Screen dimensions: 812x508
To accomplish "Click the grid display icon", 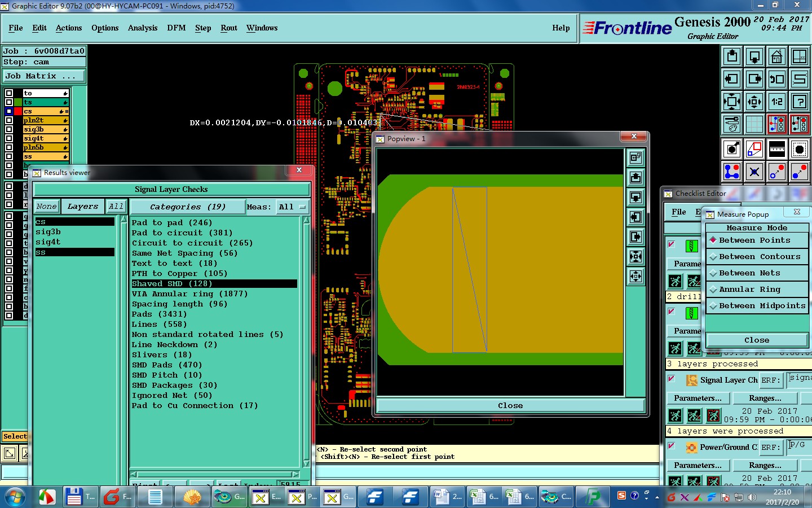I will point(754,124).
